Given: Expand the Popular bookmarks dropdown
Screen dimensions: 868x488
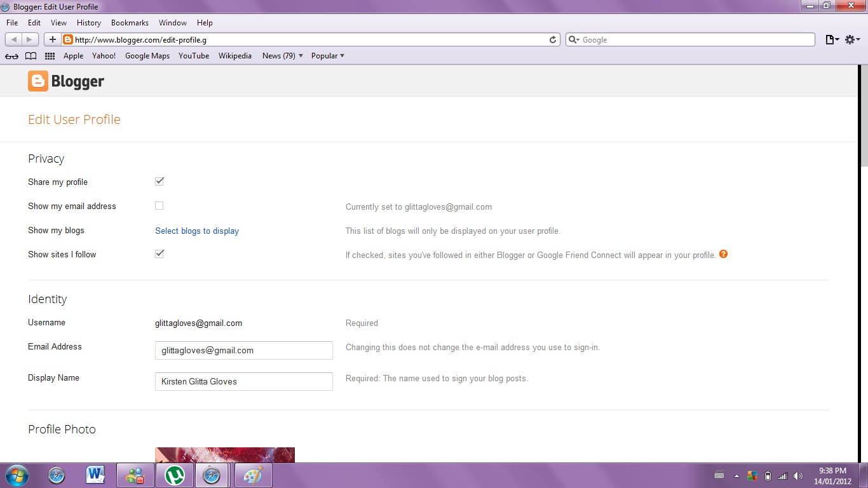Looking at the screenshot, I should coord(328,56).
